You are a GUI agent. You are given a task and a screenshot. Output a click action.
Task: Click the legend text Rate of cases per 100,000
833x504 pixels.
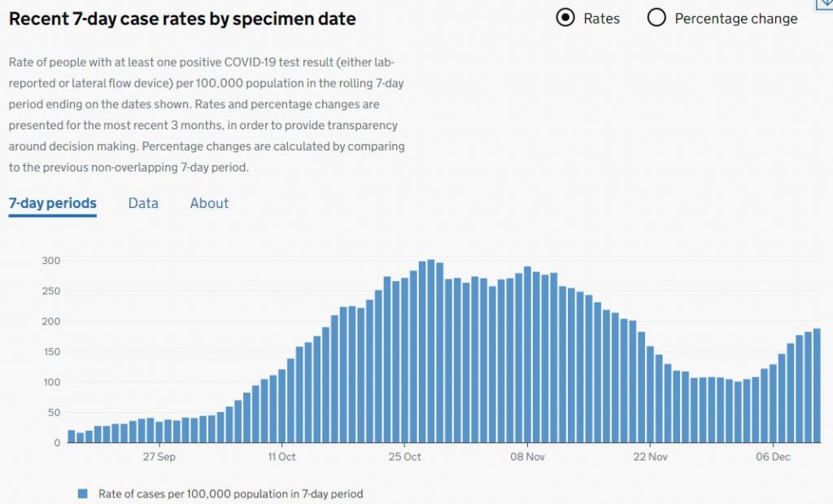tap(231, 493)
